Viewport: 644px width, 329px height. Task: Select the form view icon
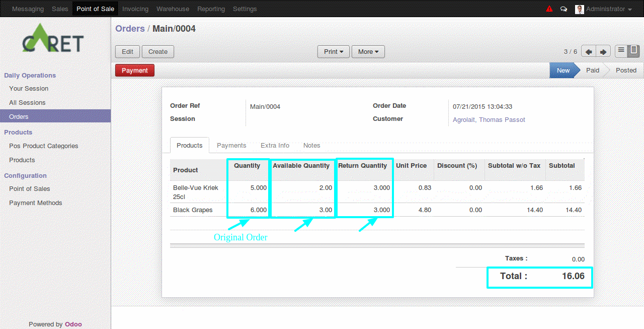(633, 50)
